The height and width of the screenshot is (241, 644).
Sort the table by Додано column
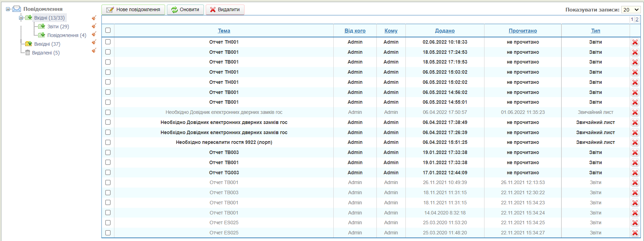(445, 31)
